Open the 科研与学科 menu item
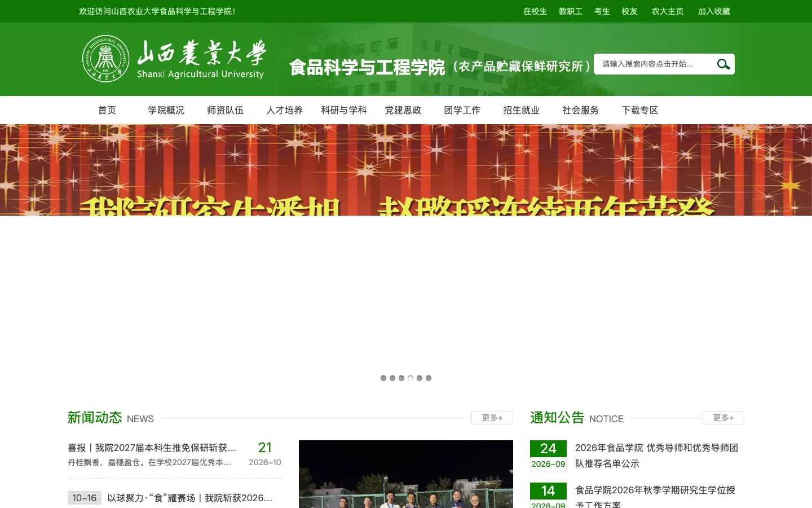The height and width of the screenshot is (508, 812). [x=344, y=110]
